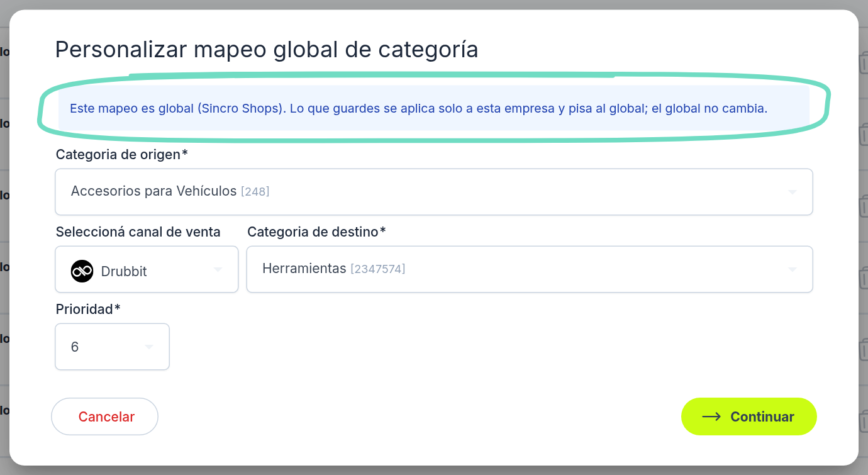Image resolution: width=868 pixels, height=475 pixels.
Task: Click the Cancelar button
Action: click(x=104, y=416)
